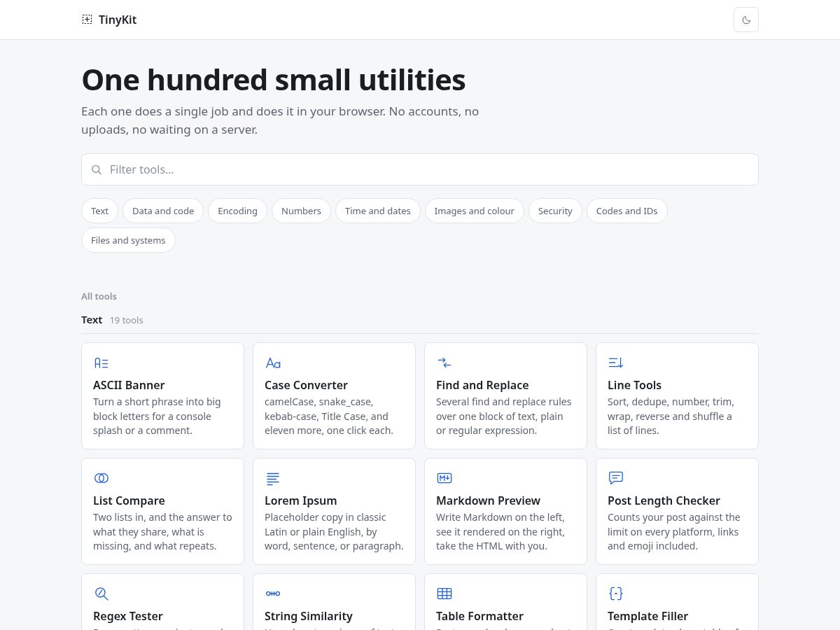Screen dimensions: 840x630
Task: Select the Files and systems chip
Action: 128,240
